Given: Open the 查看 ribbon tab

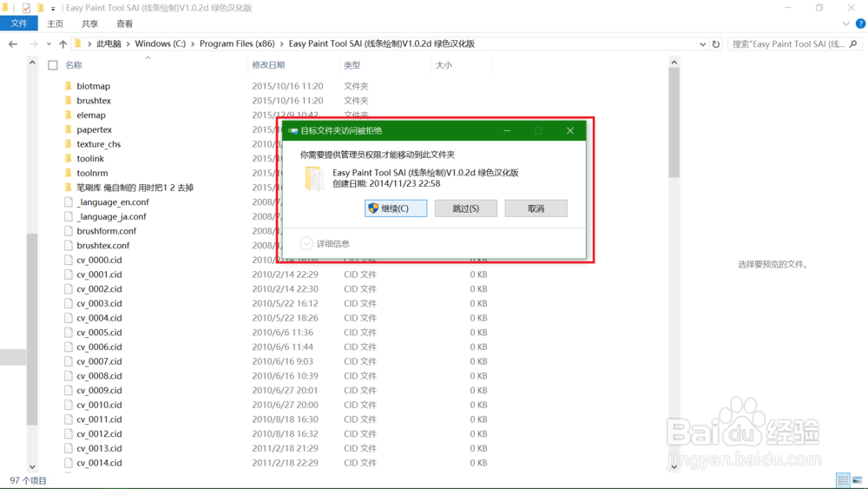Looking at the screenshot, I should pyautogui.click(x=124, y=23).
